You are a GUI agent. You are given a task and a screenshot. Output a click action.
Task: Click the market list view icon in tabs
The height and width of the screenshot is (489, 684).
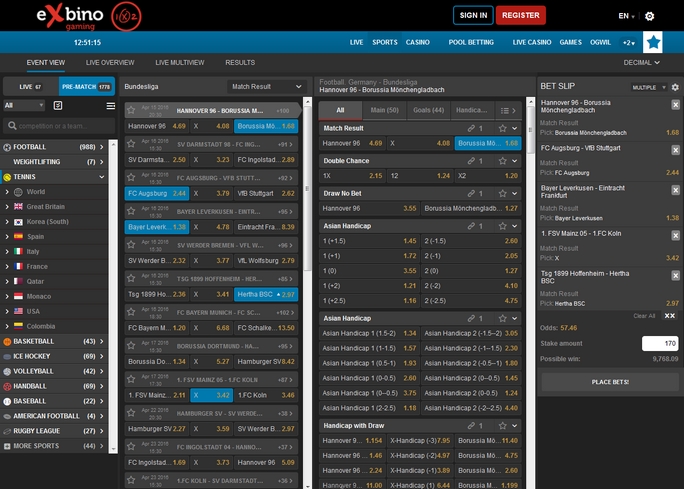504,111
